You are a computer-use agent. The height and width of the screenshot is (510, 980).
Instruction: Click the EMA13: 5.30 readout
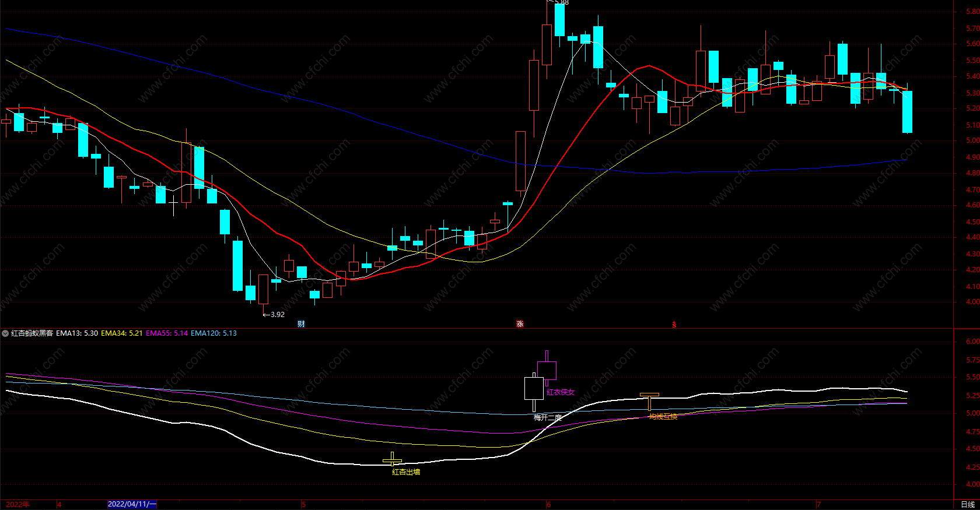point(77,333)
